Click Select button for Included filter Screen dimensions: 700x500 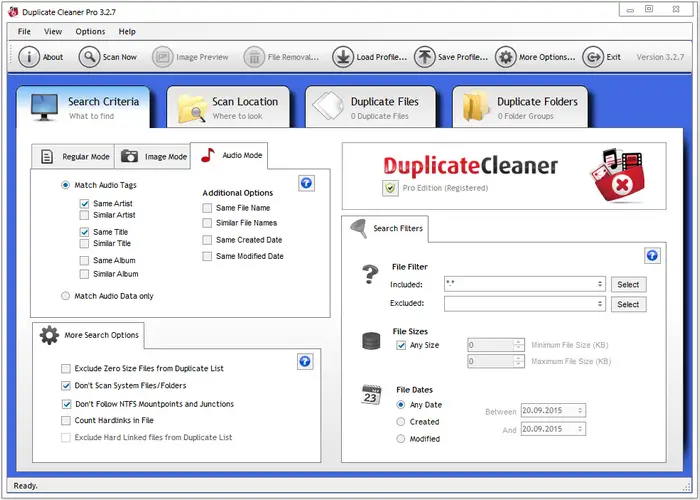pos(629,284)
